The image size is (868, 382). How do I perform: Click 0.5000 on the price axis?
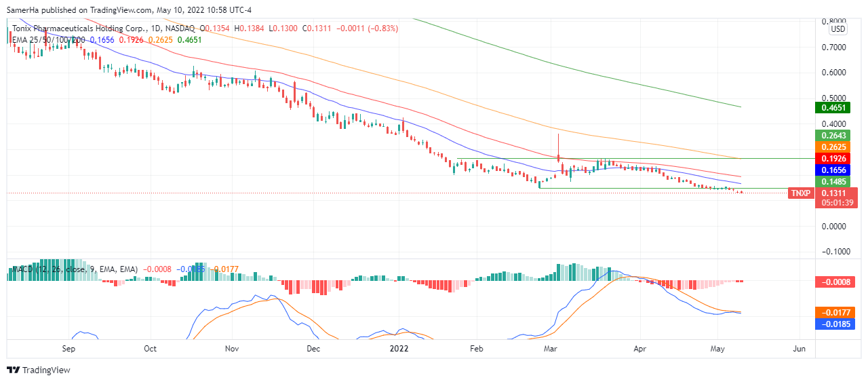tap(832, 98)
